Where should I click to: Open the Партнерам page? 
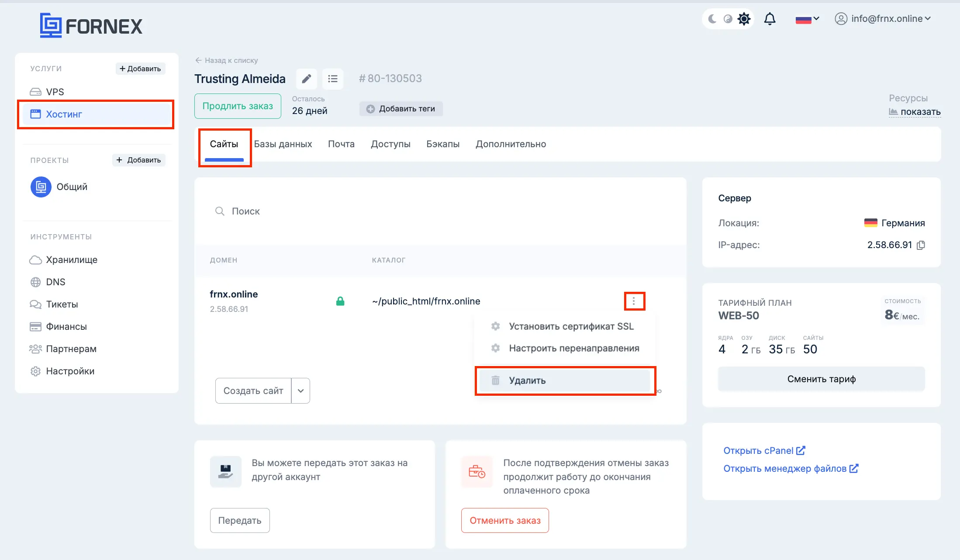[63, 349]
